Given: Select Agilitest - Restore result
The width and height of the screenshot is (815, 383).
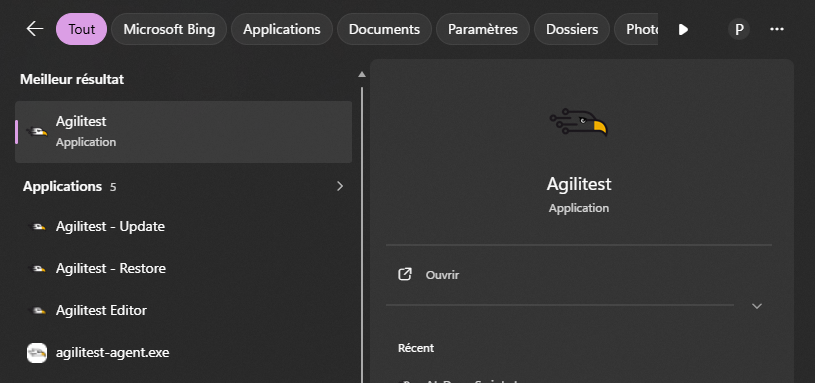Looking at the screenshot, I should (183, 269).
